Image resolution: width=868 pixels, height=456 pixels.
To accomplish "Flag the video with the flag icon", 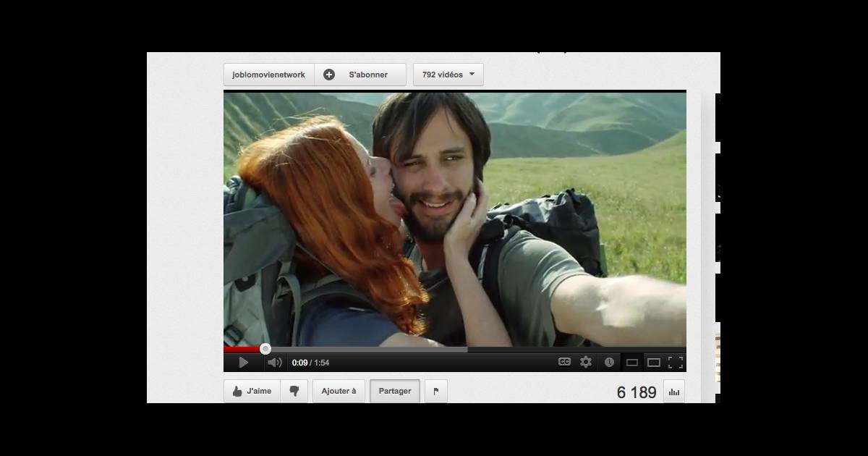I will (x=436, y=392).
